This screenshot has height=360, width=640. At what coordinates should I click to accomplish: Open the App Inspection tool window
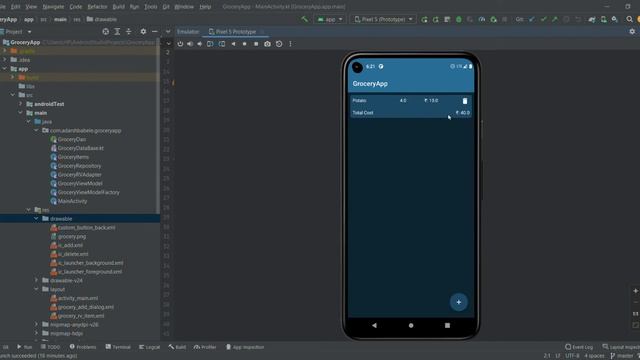point(245,347)
